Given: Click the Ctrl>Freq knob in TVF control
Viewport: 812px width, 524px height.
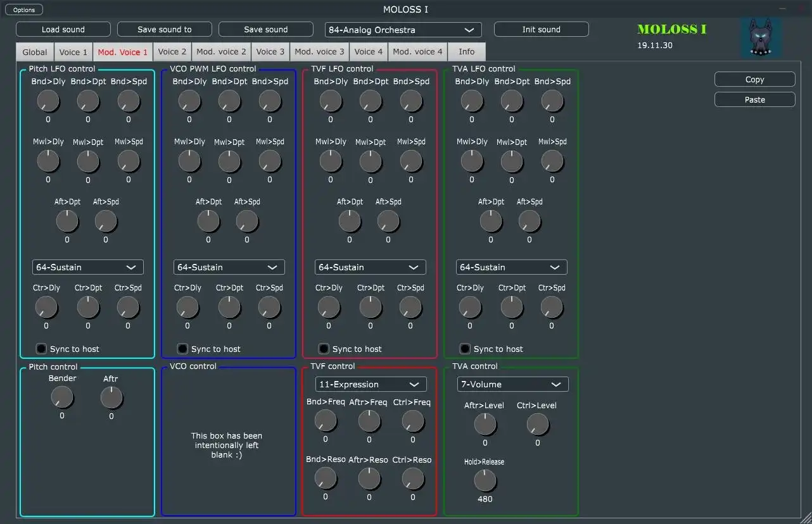Looking at the screenshot, I should [x=413, y=421].
